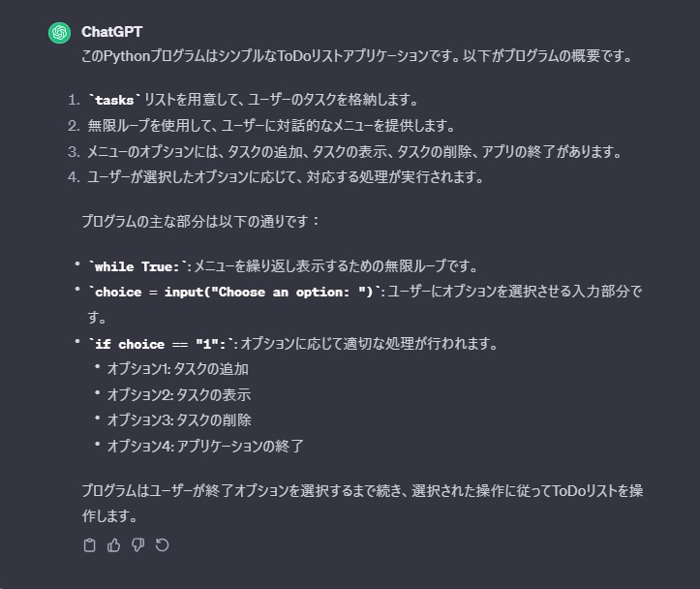Click the オプション3: タスクの削除 bullet
The image size is (700, 589).
(x=179, y=420)
